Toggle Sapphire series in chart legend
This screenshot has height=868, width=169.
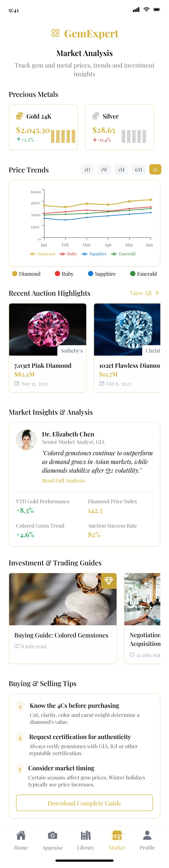click(94, 254)
